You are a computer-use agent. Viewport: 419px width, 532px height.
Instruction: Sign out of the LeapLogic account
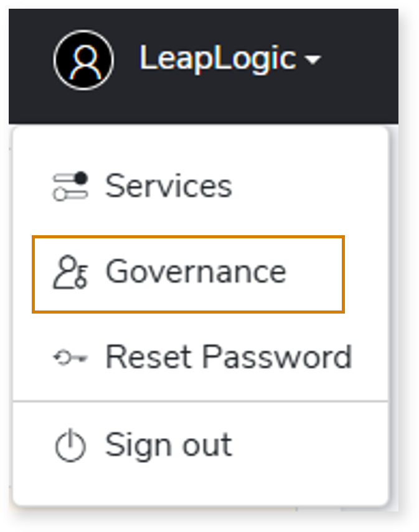168,446
